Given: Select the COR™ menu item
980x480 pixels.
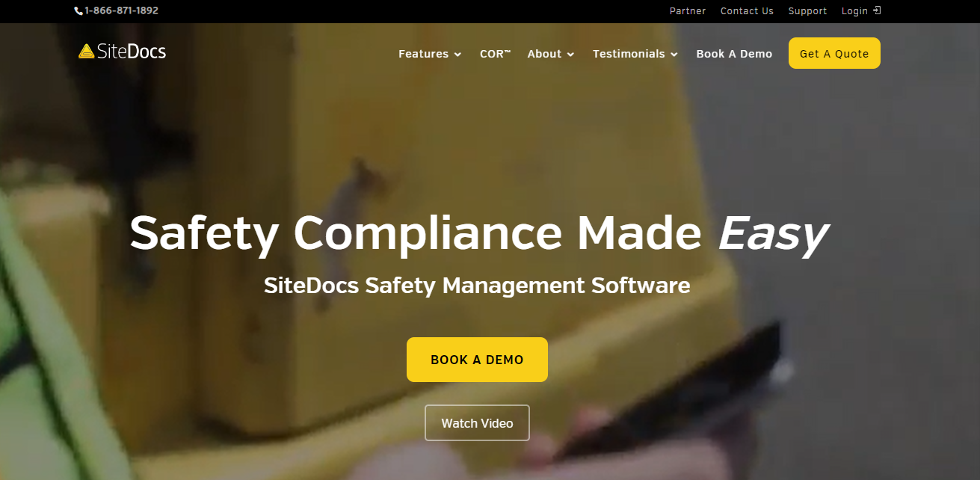Looking at the screenshot, I should 495,54.
